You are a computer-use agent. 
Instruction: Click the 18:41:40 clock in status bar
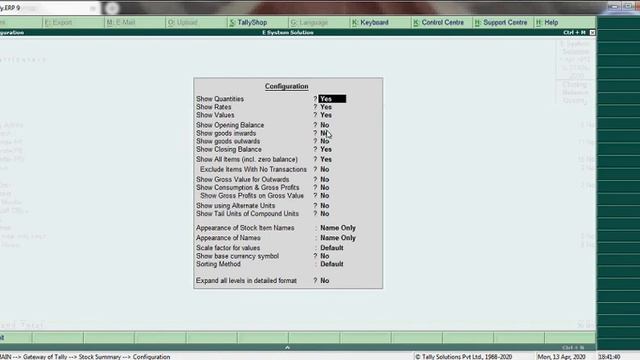coord(609,357)
